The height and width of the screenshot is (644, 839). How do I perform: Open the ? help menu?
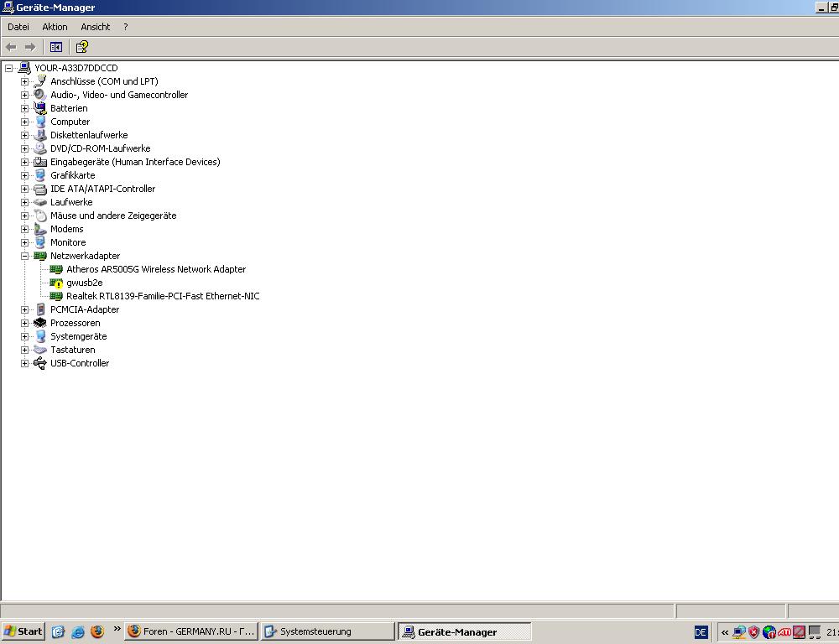[x=126, y=27]
